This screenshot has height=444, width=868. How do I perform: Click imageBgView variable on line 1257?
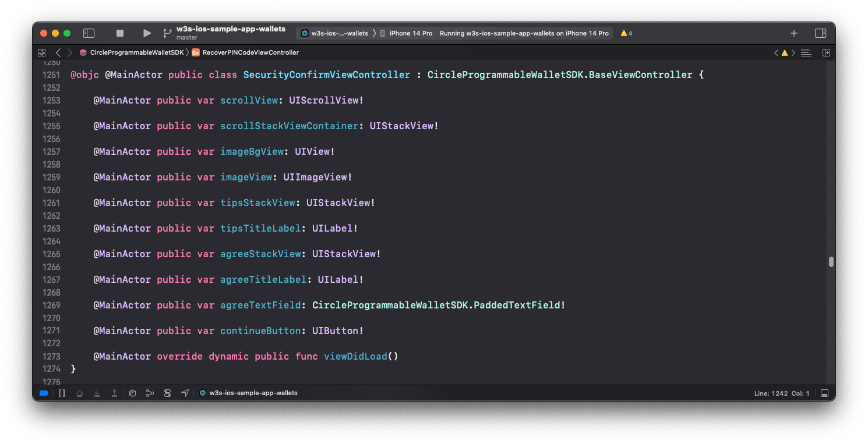point(252,152)
